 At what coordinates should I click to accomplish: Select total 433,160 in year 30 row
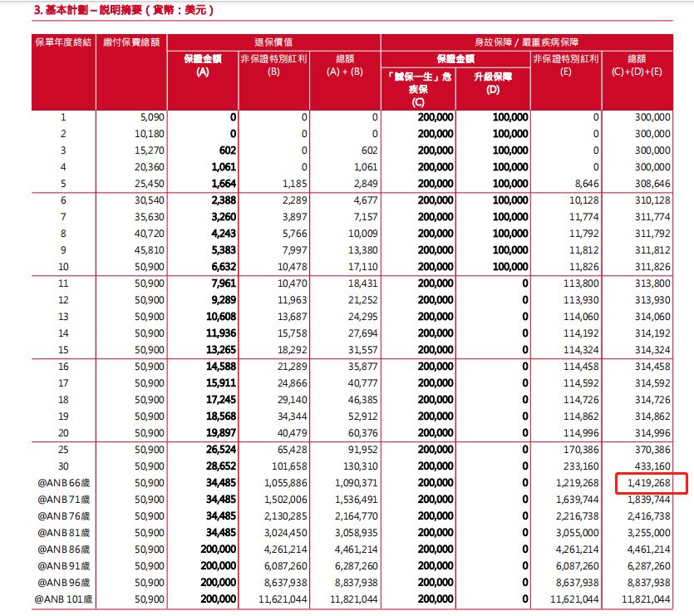coord(652,466)
